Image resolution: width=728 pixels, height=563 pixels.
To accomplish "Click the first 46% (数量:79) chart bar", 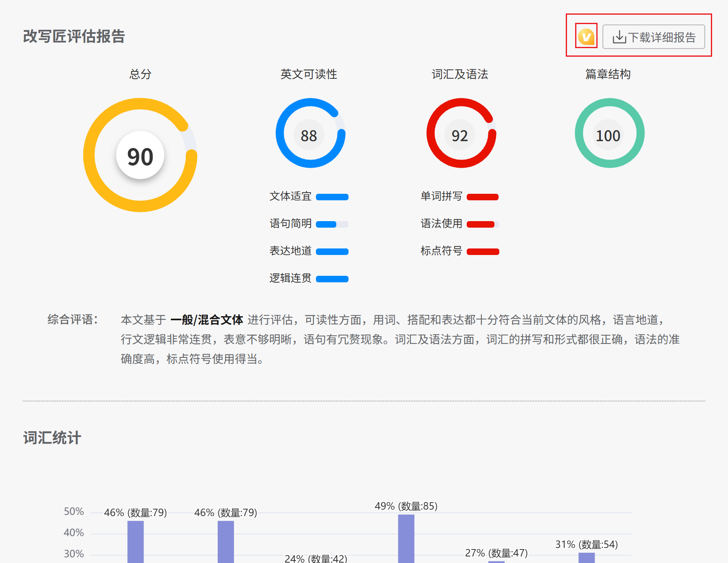I will [x=136, y=542].
